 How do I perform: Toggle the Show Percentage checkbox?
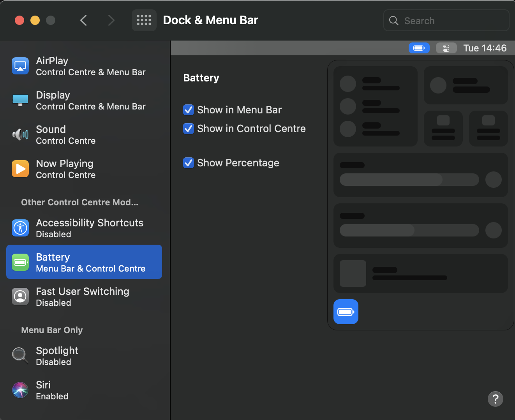[x=189, y=163]
